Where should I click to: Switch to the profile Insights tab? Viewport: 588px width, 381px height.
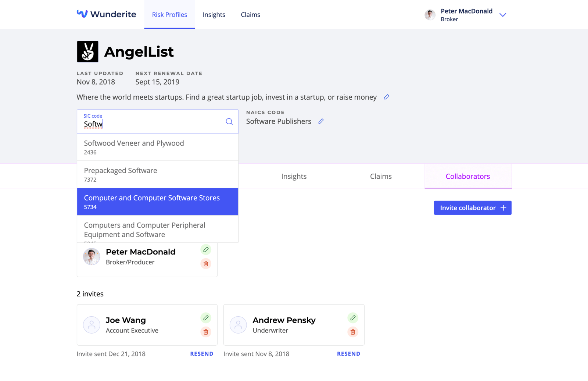click(x=294, y=176)
